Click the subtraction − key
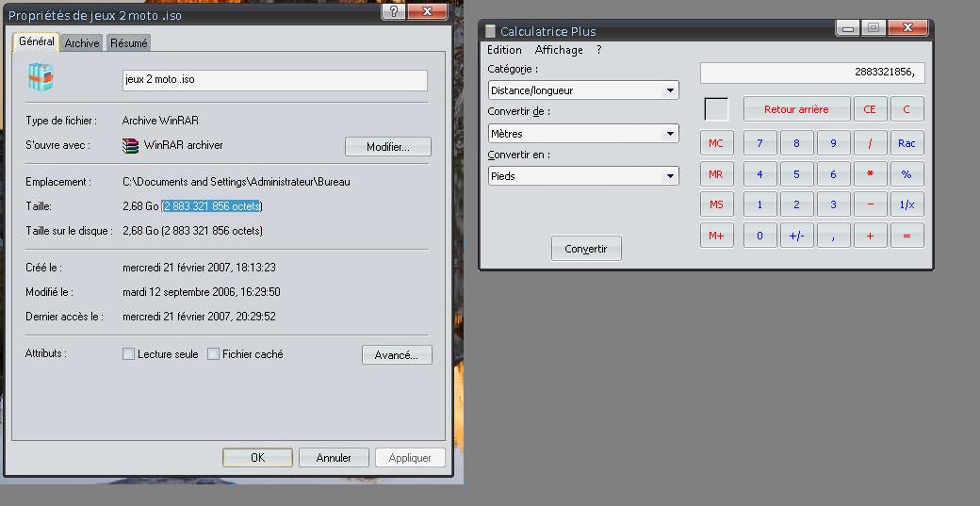 pyautogui.click(x=870, y=204)
